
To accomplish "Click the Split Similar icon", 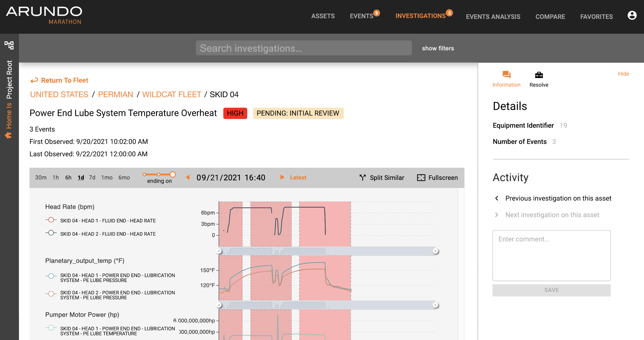I will [362, 178].
